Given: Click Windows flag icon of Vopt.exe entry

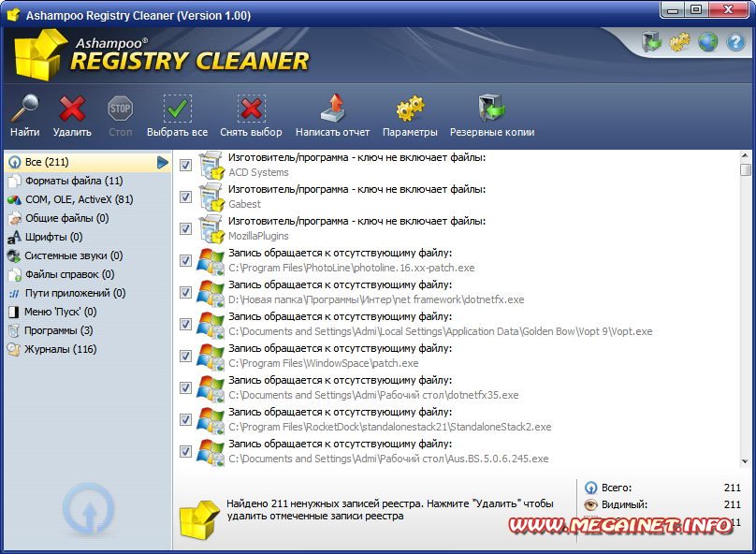Looking at the screenshot, I should point(211,325).
